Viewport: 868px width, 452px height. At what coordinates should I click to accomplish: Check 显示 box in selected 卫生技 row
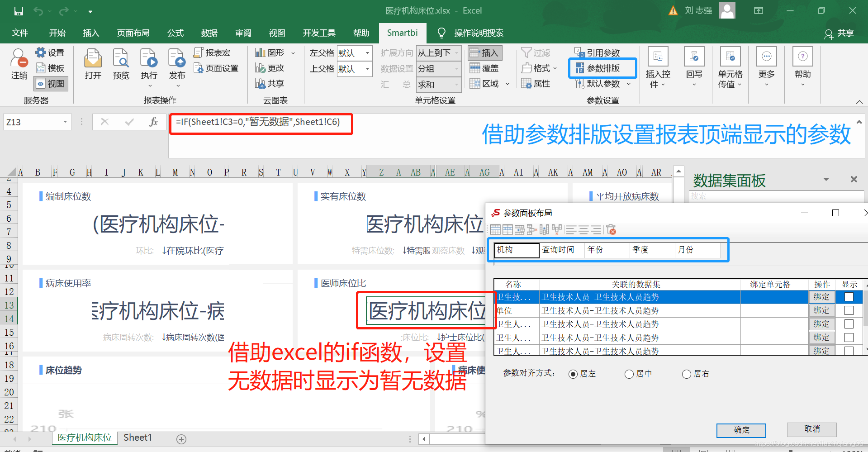pos(849,297)
